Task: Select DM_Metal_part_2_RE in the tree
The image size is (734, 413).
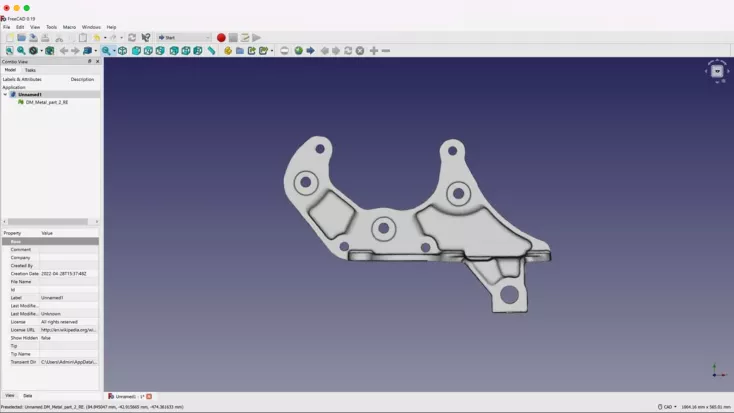Action: click(x=46, y=102)
